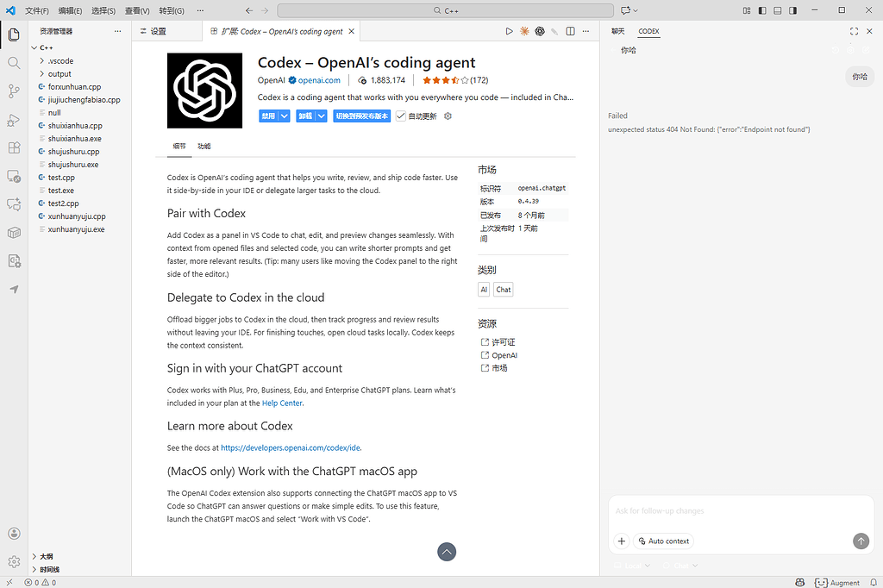Image resolution: width=883 pixels, height=588 pixels.
Task: Click the send arrow in Codex chat
Action: point(861,541)
